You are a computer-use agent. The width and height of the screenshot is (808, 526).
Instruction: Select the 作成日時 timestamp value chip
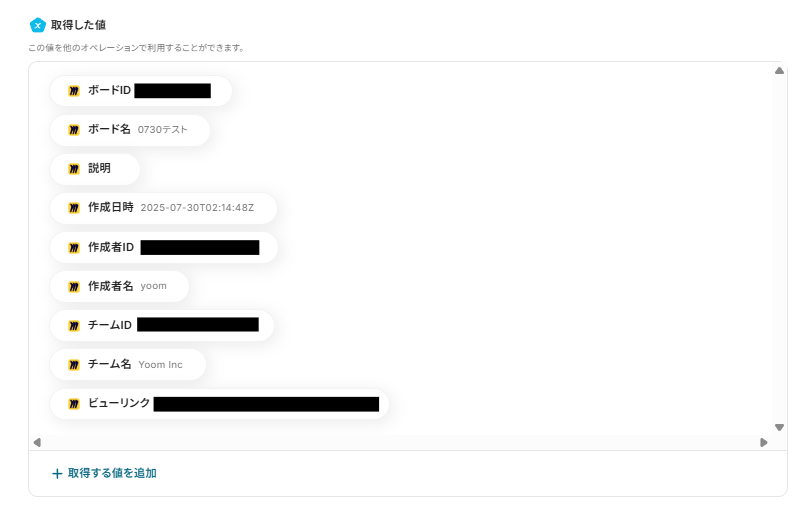click(x=163, y=208)
